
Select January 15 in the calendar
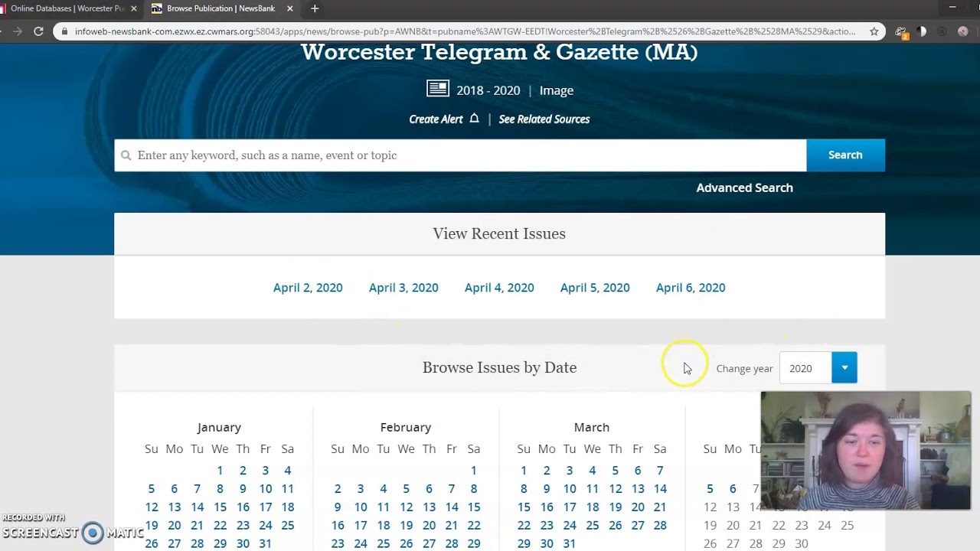pyautogui.click(x=220, y=507)
